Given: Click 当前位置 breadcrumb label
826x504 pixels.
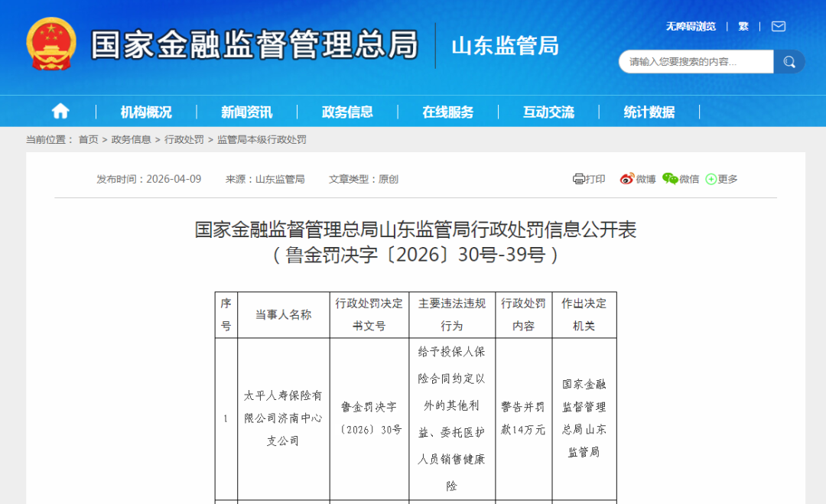Looking at the screenshot, I should click(50, 139).
